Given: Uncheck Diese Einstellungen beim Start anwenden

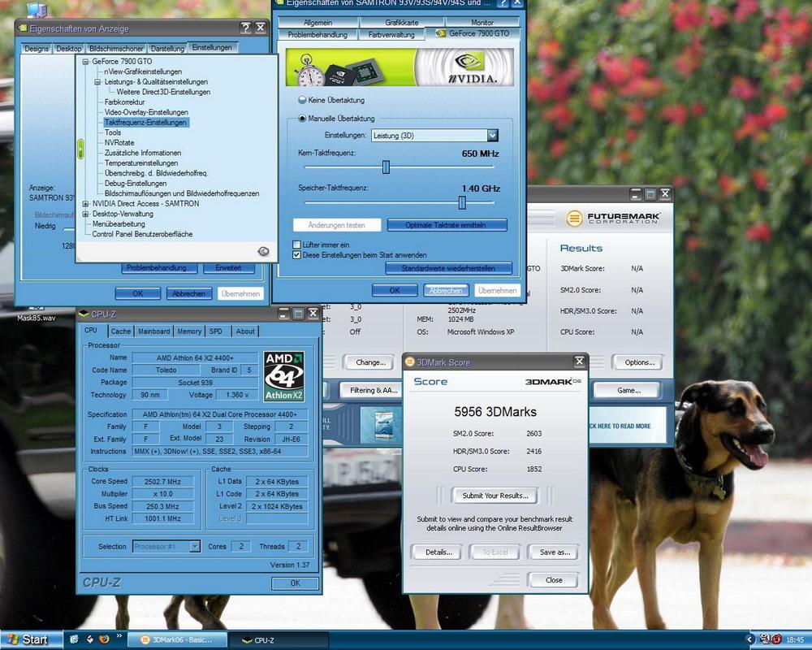Looking at the screenshot, I should click(296, 255).
